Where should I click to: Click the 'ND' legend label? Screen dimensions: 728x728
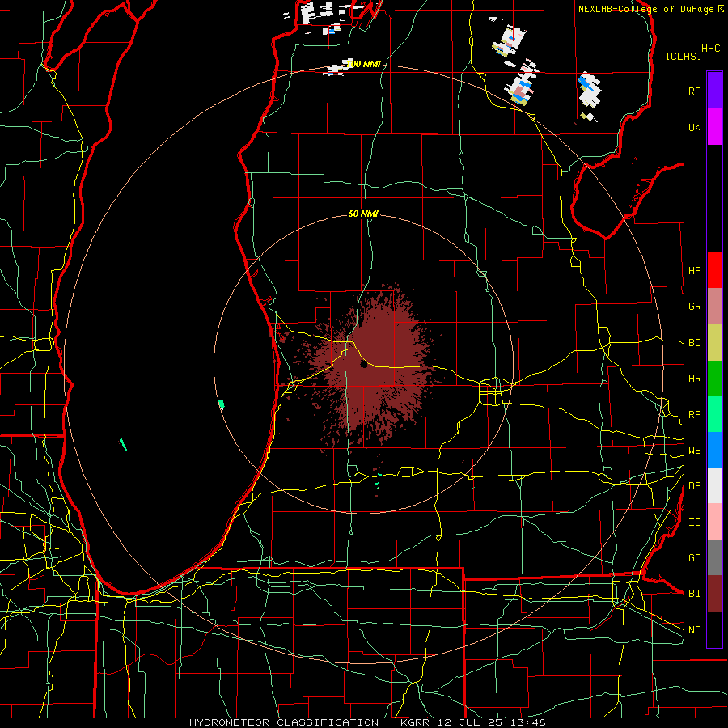click(695, 630)
